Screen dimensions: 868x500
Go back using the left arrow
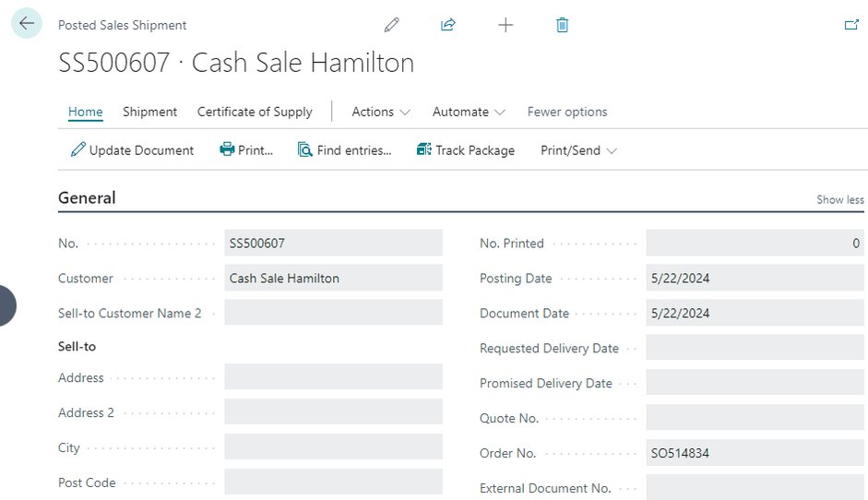pos(27,23)
